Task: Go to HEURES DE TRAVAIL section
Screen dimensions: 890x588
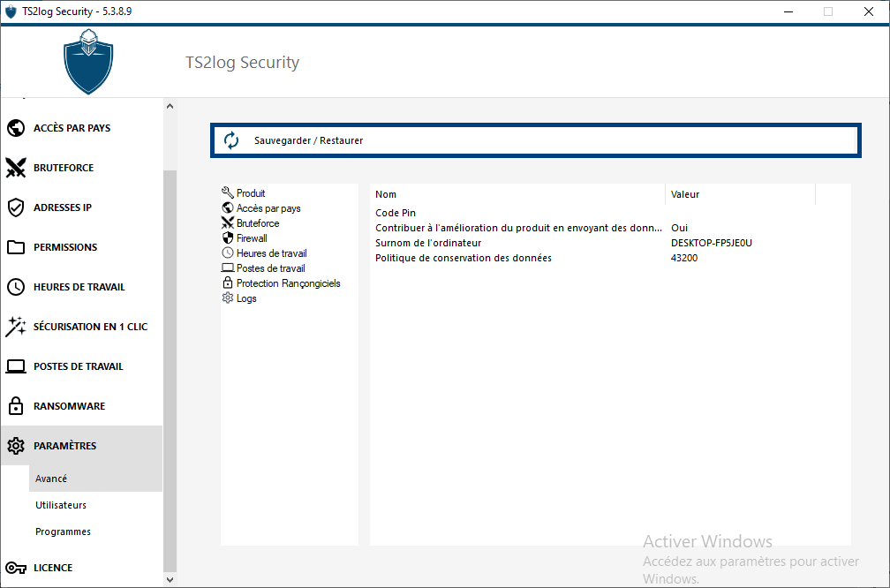Action: point(82,287)
